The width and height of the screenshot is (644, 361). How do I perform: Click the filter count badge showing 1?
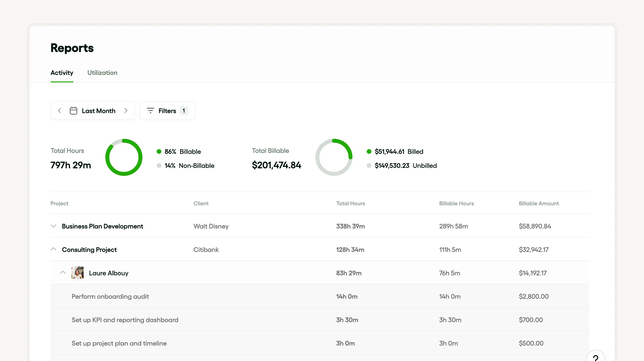184,111
